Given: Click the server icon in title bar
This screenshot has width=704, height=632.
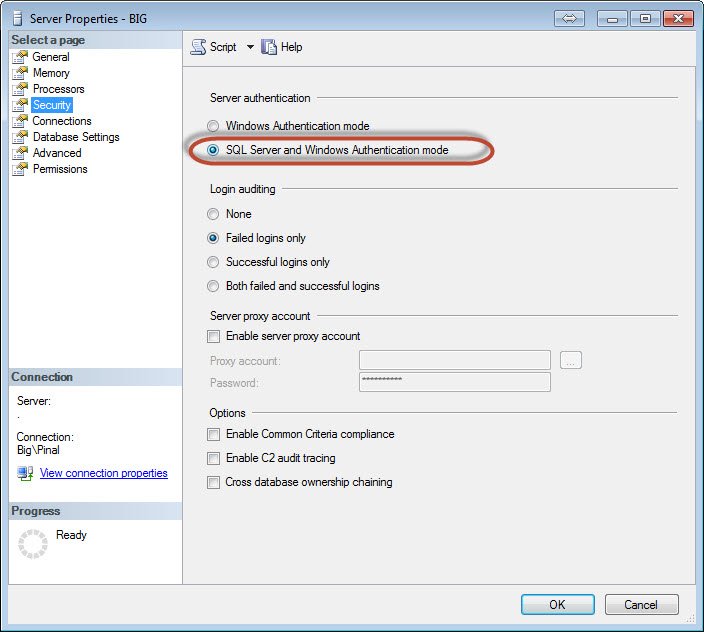Looking at the screenshot, I should click(x=18, y=19).
